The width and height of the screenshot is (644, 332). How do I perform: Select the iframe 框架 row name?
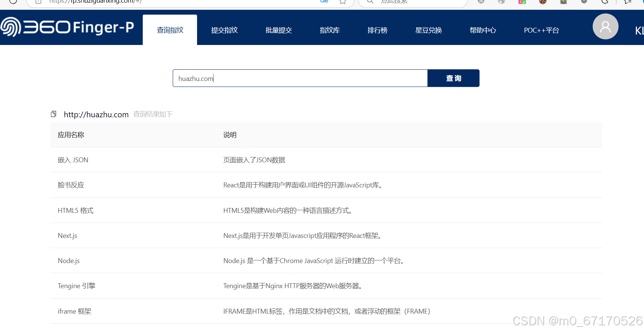pyautogui.click(x=75, y=311)
